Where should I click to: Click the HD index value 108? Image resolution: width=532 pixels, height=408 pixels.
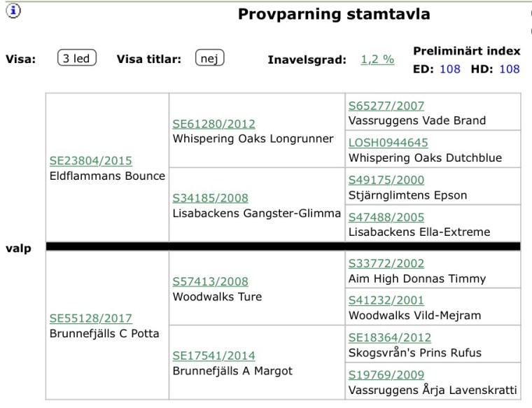[x=509, y=69]
